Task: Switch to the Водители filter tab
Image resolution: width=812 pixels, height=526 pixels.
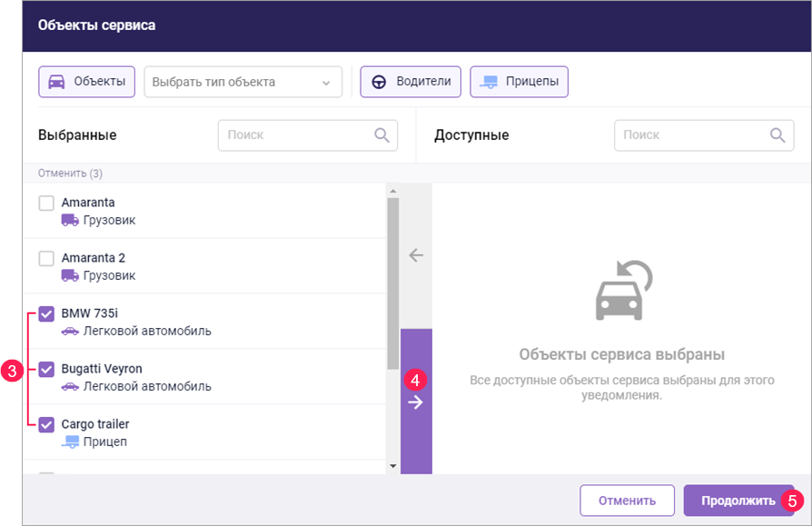Action: click(411, 82)
